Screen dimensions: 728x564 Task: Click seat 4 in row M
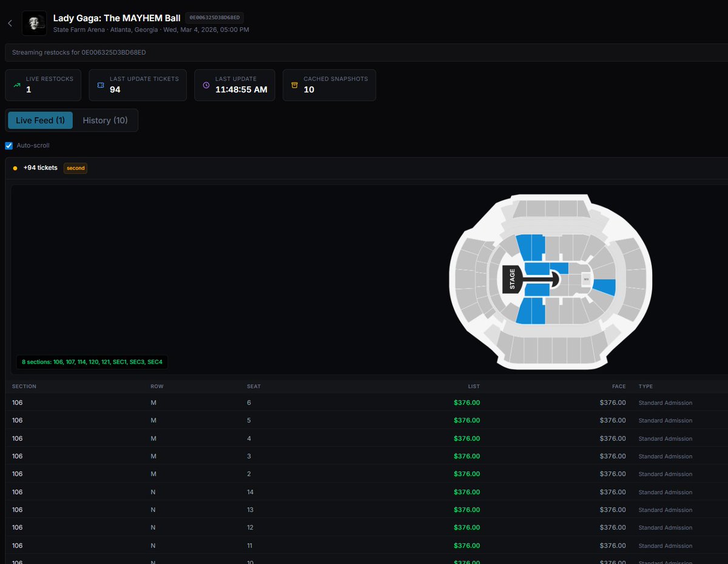tap(249, 438)
